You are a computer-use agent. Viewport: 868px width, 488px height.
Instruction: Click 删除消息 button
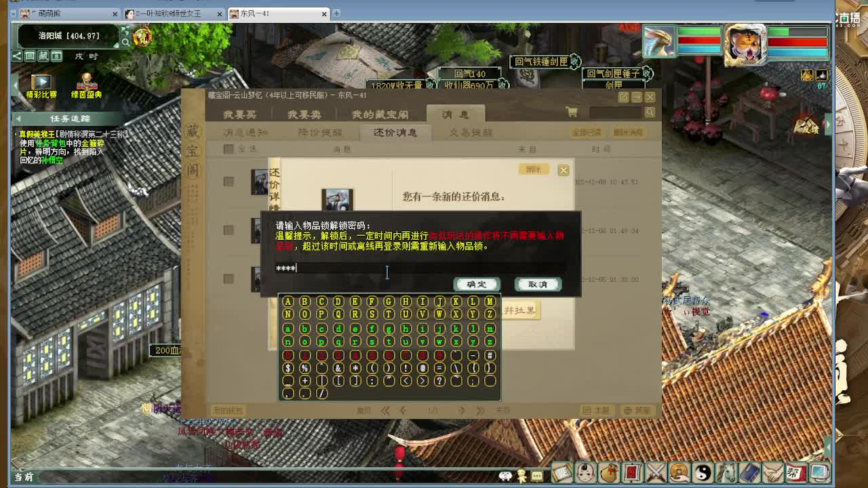tap(628, 133)
